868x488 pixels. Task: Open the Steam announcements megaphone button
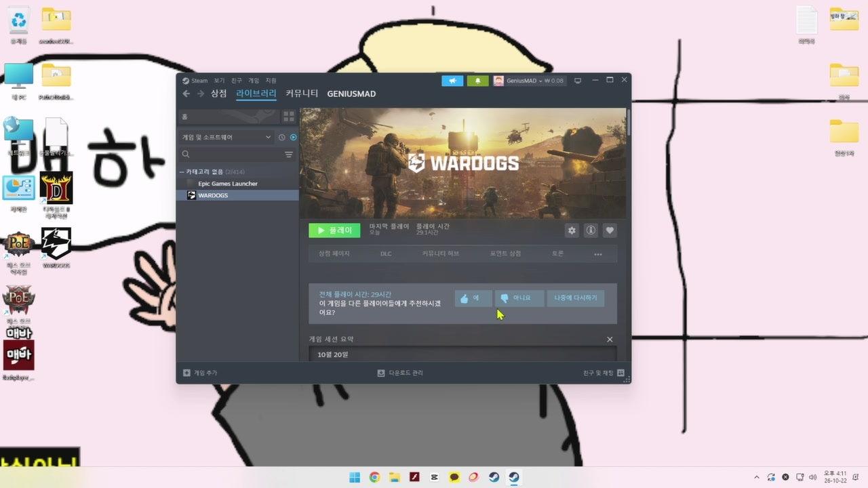coord(452,81)
